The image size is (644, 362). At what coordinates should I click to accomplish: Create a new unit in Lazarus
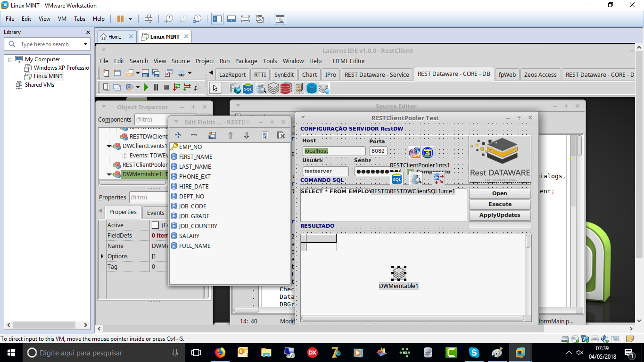pyautogui.click(x=106, y=73)
